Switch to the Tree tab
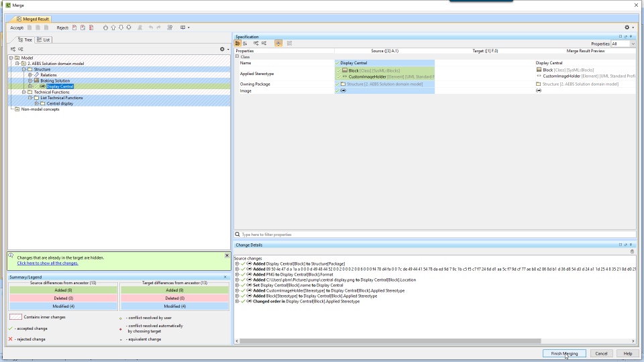644x362 pixels. click(x=25, y=40)
